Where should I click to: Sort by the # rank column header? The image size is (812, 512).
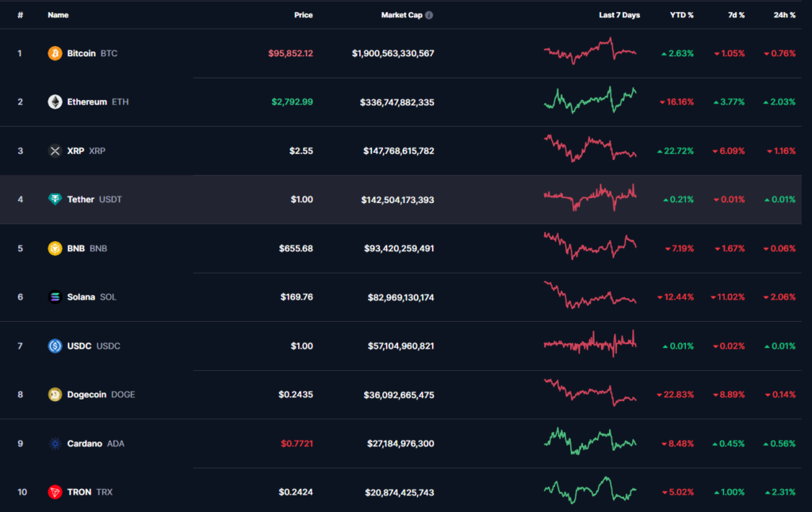coord(21,15)
